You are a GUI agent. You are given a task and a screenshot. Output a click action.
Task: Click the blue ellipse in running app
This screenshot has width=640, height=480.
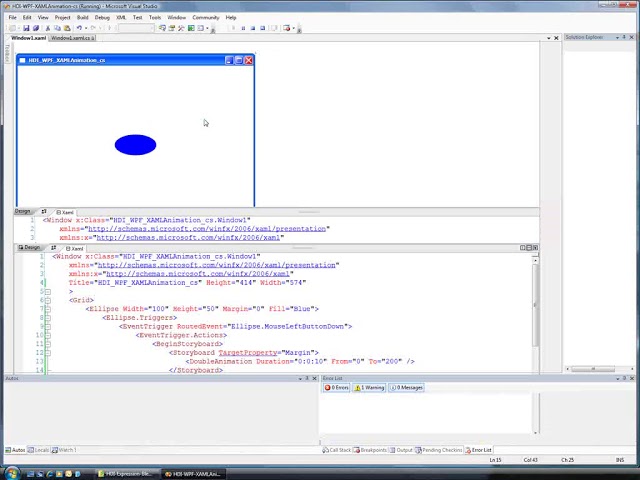tap(136, 145)
